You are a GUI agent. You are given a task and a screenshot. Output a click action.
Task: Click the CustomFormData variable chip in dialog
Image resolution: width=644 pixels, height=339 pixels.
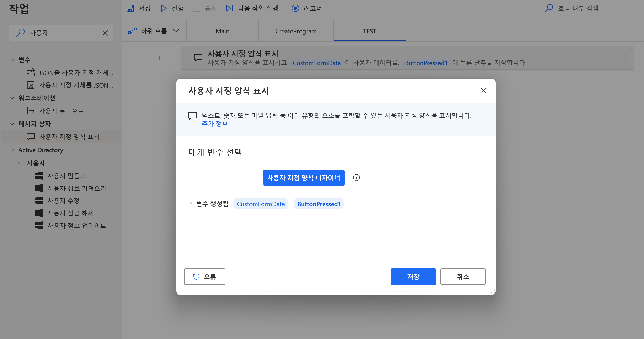point(261,204)
